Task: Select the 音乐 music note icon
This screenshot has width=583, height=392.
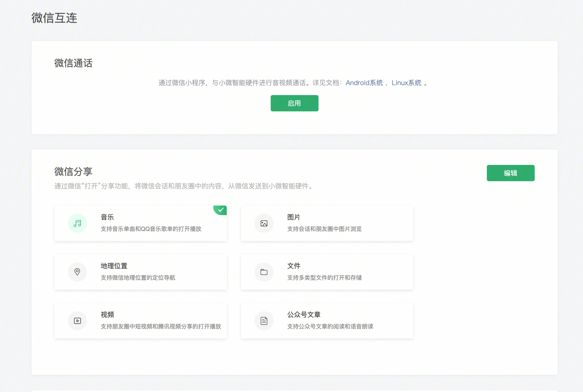Action: [x=77, y=223]
